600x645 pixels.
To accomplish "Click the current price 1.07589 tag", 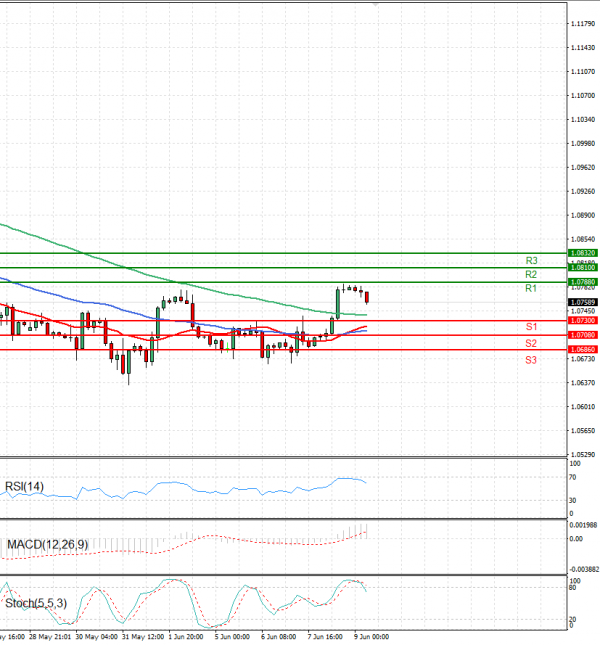I will [x=582, y=302].
